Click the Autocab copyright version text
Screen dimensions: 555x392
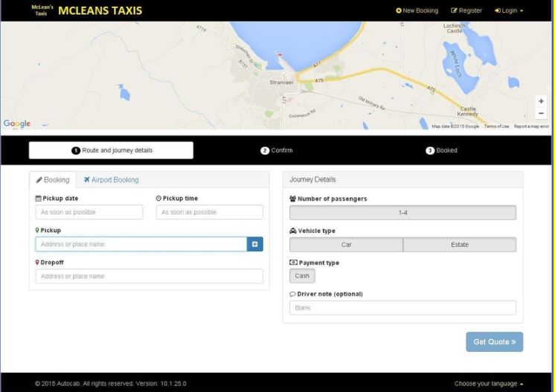[110, 384]
